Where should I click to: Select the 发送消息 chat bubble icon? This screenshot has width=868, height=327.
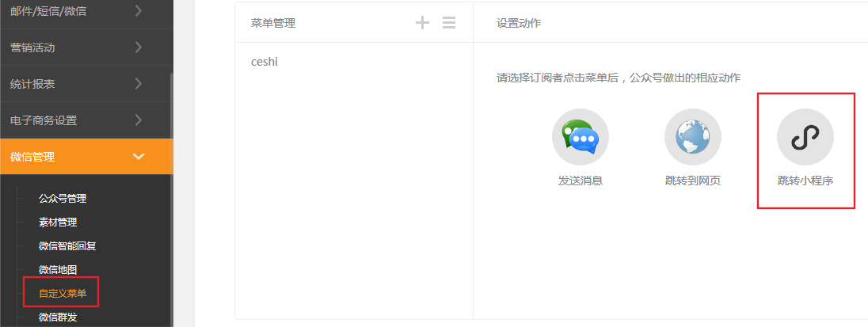[581, 137]
